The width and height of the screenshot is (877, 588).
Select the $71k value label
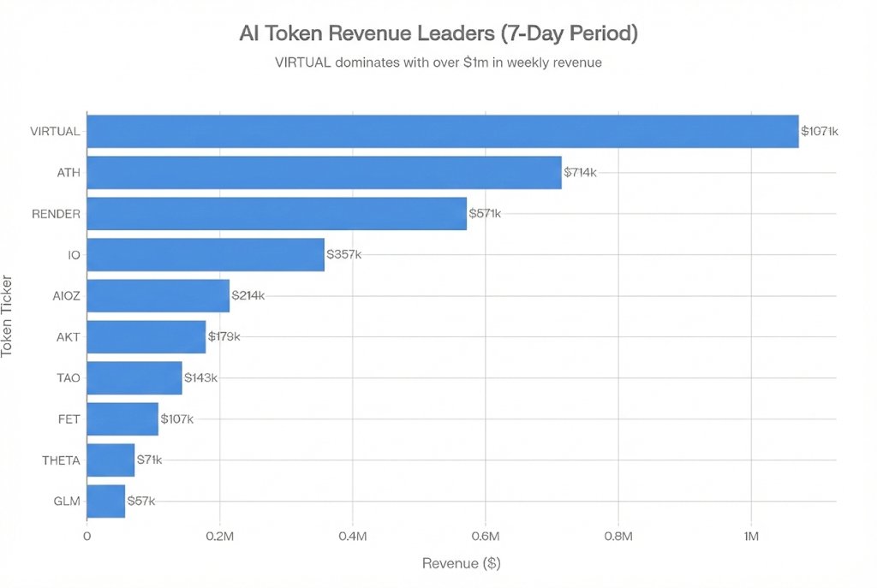pyautogui.click(x=149, y=460)
